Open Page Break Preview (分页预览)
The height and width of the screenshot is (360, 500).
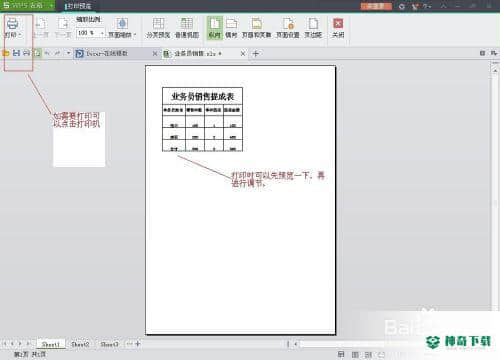coord(158,28)
